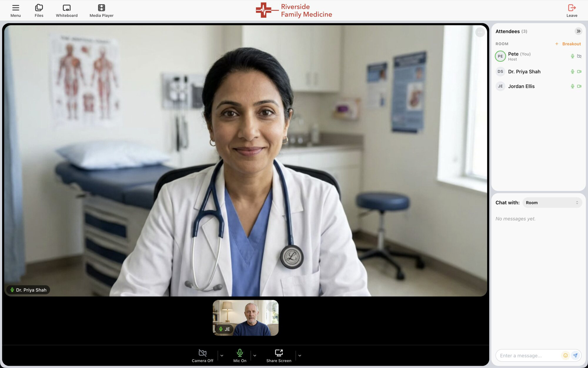588x368 pixels.
Task: Open the Media Player
Action: (101, 11)
